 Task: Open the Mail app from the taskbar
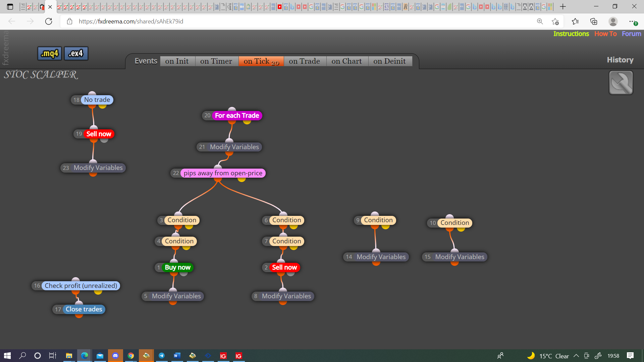(x=100, y=356)
